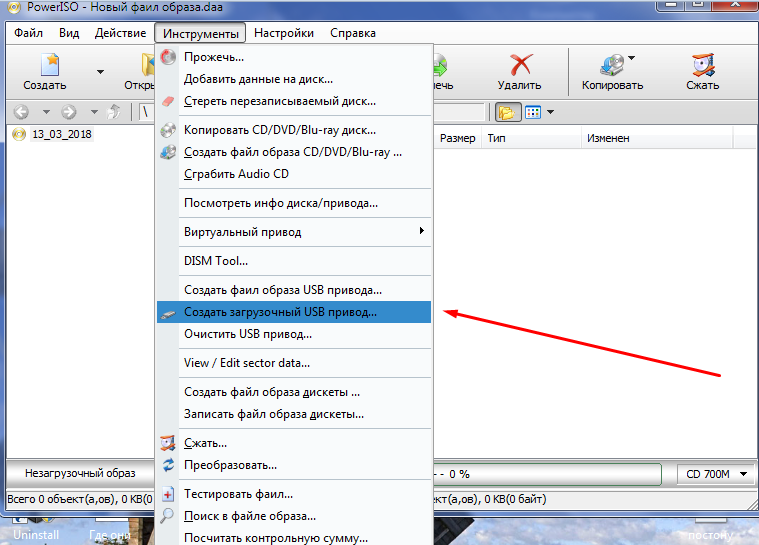The width and height of the screenshot is (759, 545).
Task: Choose Создать файл образа USB привода...
Action: point(294,290)
